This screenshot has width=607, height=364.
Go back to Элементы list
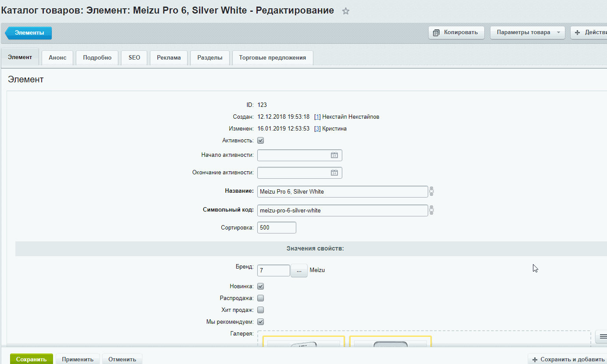(x=28, y=33)
